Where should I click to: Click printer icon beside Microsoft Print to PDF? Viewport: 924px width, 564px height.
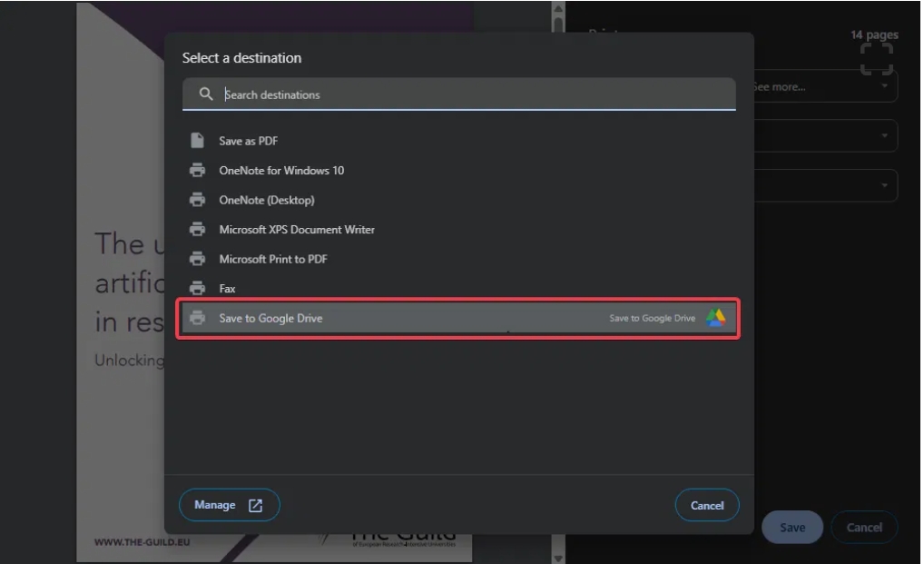tap(197, 259)
